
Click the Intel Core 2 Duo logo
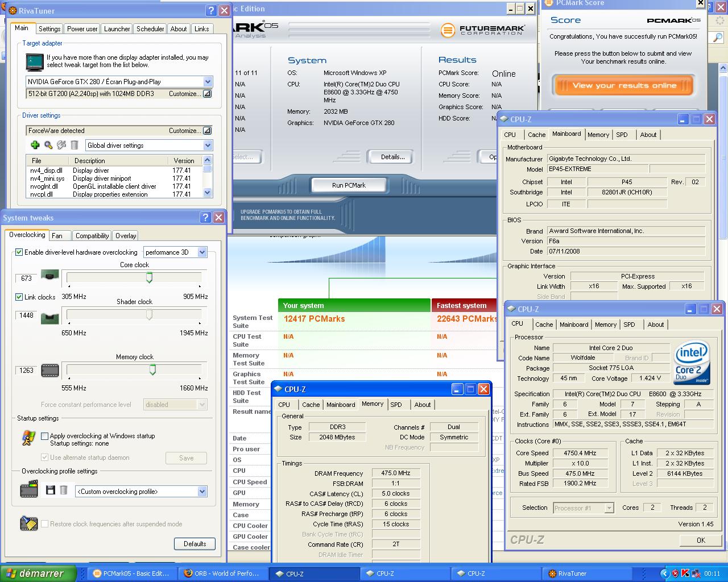coord(692,363)
